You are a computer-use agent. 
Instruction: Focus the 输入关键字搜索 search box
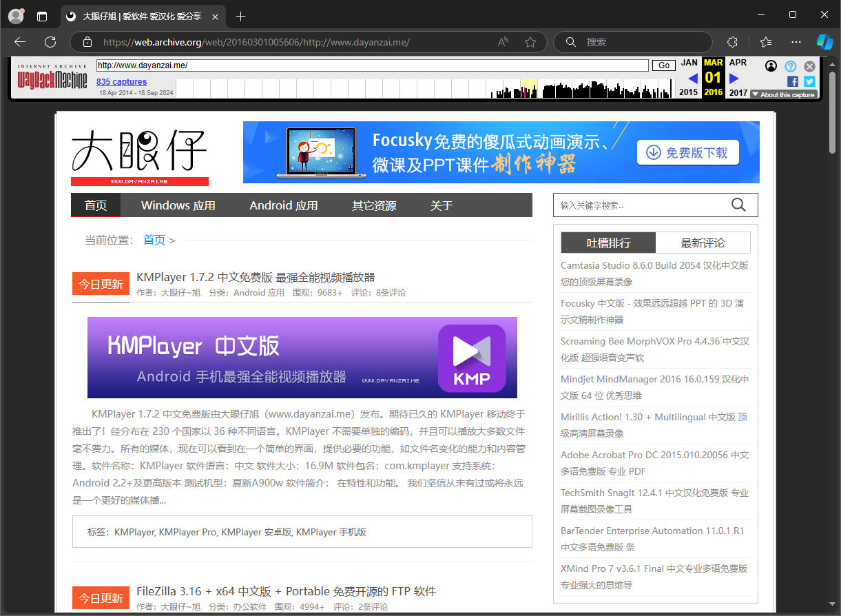(x=641, y=205)
